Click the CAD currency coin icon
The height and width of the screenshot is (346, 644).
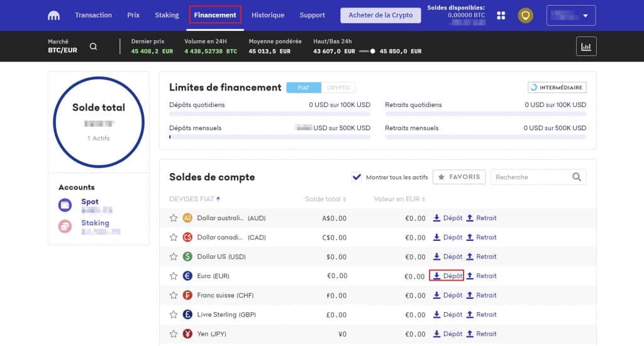[x=187, y=238]
